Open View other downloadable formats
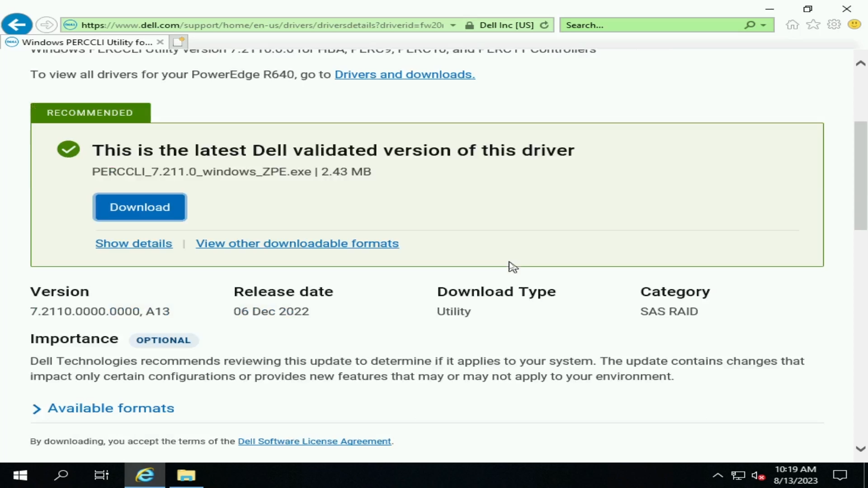 (x=297, y=243)
